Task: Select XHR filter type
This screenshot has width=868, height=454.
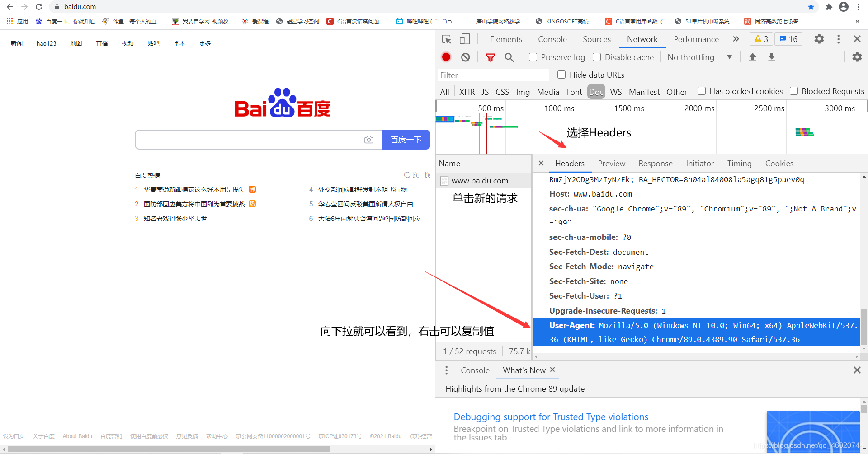Action: click(x=467, y=92)
